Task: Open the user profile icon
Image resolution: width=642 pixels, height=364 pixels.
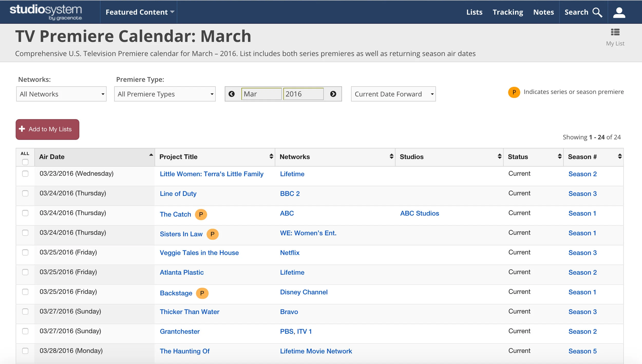Action: coord(619,12)
